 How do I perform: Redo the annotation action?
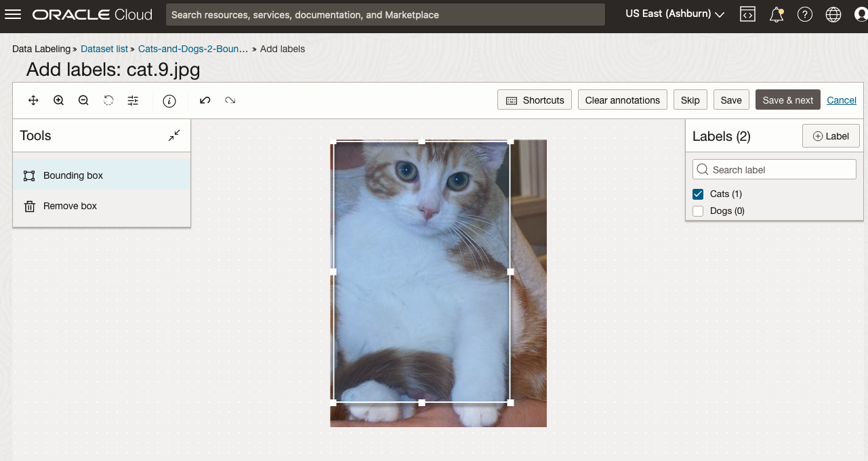230,100
